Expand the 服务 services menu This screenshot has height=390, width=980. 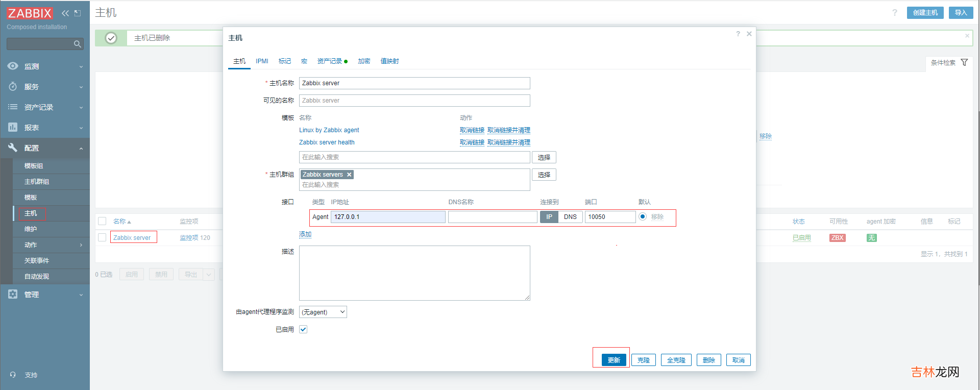45,87
